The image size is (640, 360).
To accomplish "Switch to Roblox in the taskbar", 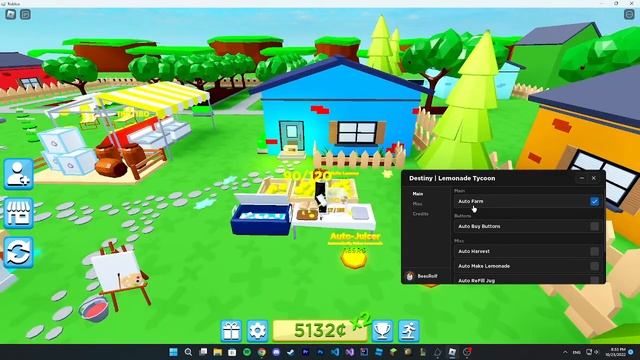I will pos(452,352).
